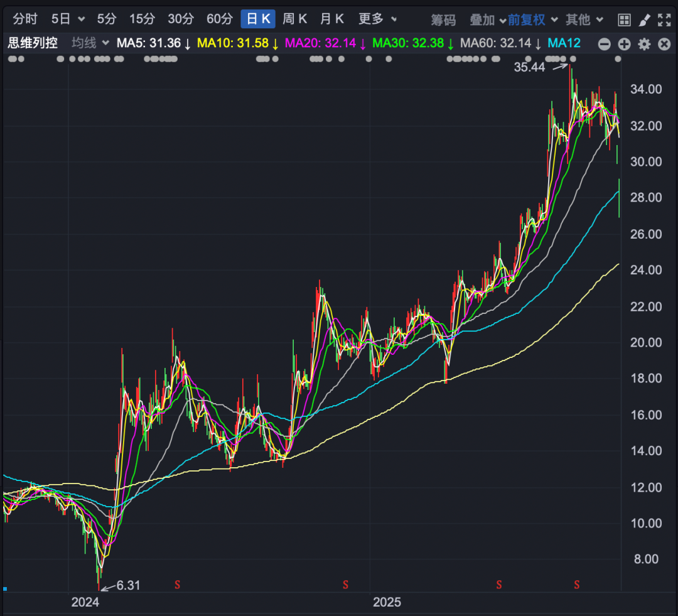Click the red S marker near 2025
678x616 pixels.
[x=345, y=585]
